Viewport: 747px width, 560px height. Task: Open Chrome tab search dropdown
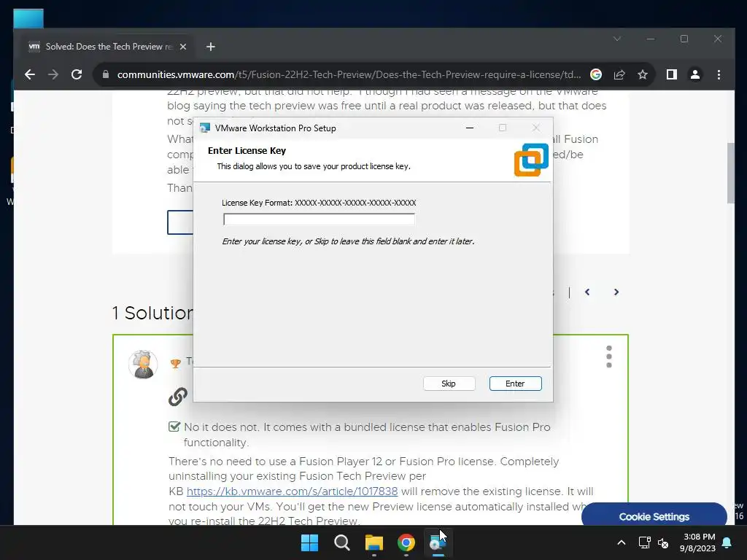[617, 39]
